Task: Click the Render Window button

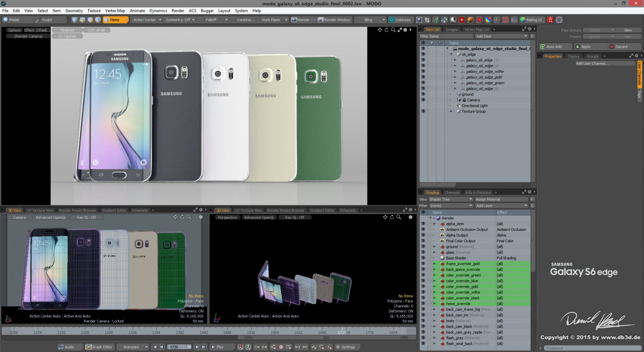Action: click(334, 20)
